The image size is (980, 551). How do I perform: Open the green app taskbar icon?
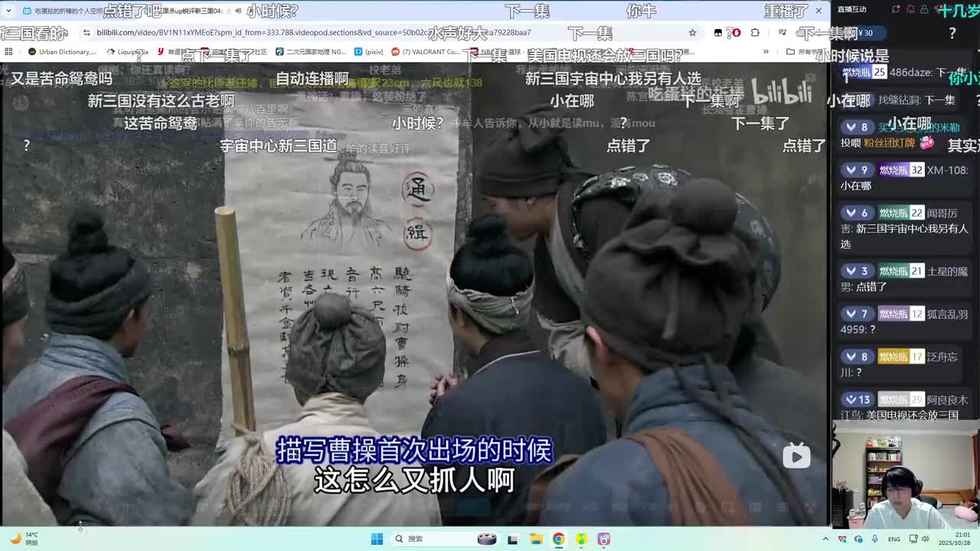click(x=581, y=539)
